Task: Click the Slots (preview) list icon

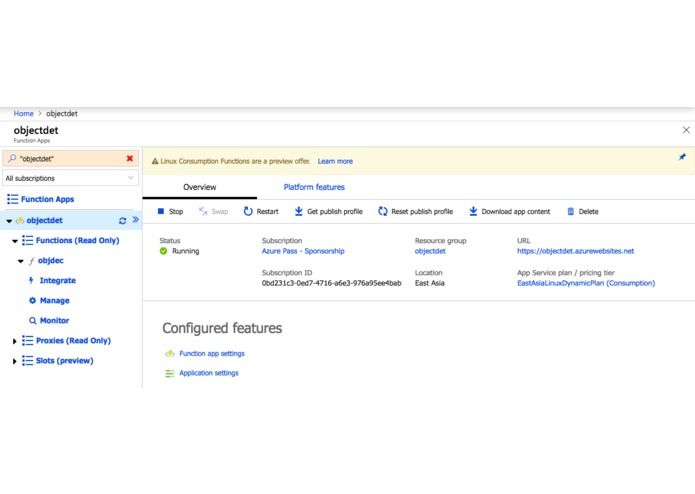Action: coord(27,361)
